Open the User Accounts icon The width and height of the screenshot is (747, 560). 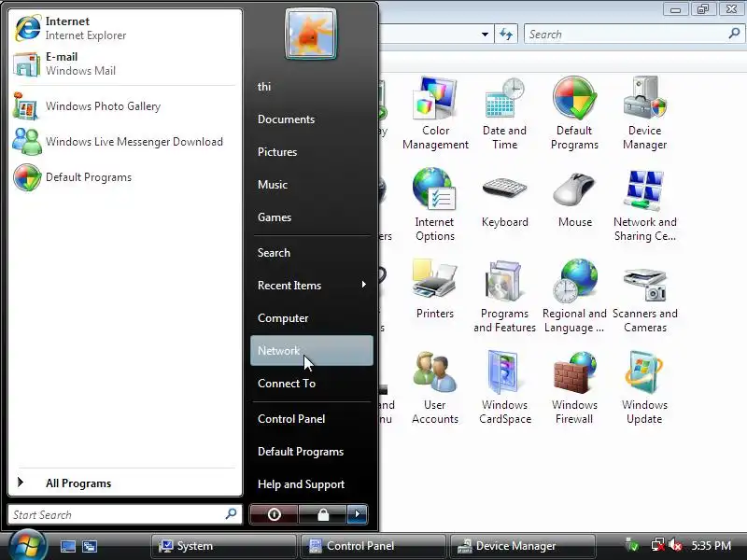[x=434, y=387]
